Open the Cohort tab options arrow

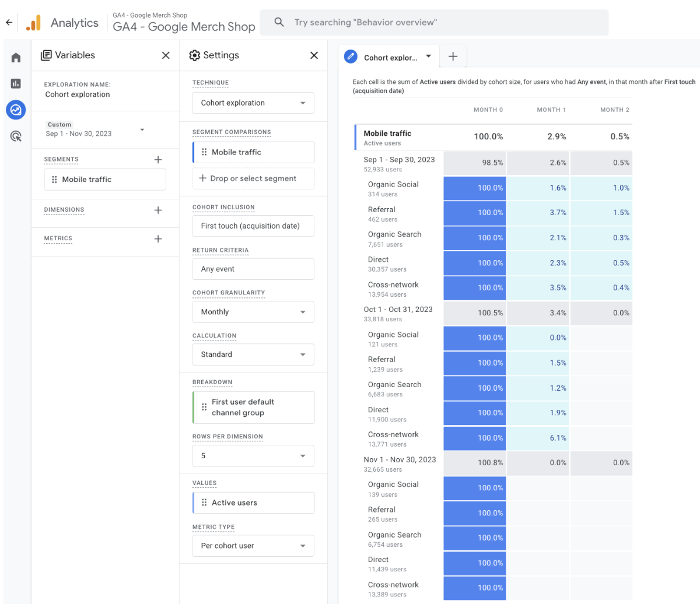429,57
